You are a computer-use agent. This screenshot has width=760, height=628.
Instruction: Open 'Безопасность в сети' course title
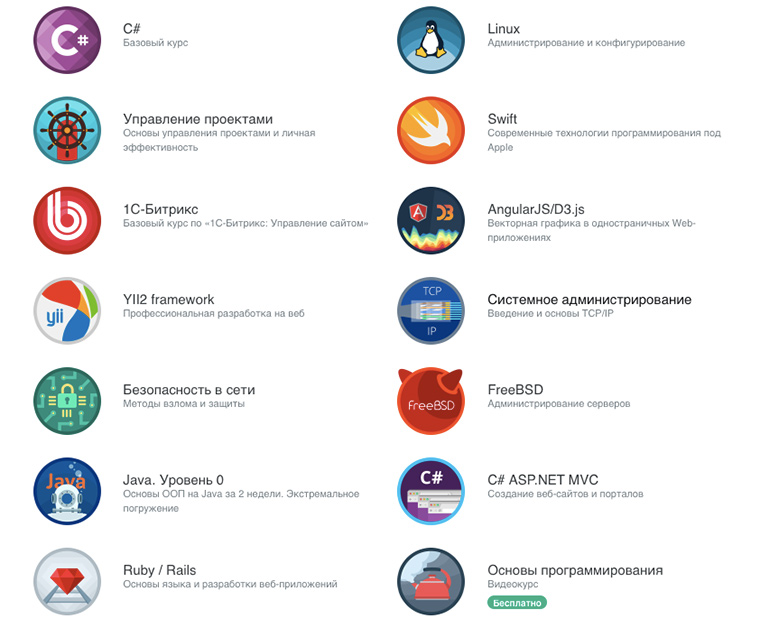[189, 390]
